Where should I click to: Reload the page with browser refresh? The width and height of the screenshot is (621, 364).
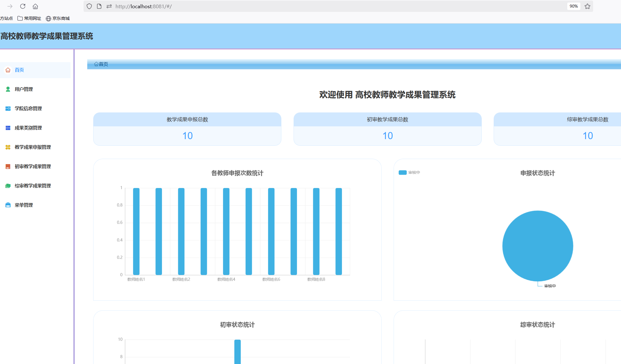tap(23, 6)
